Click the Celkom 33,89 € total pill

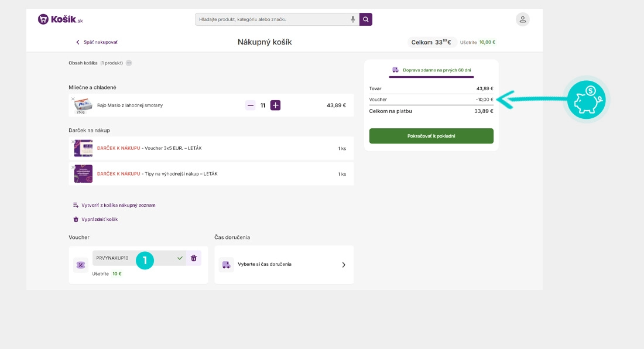coord(431,42)
